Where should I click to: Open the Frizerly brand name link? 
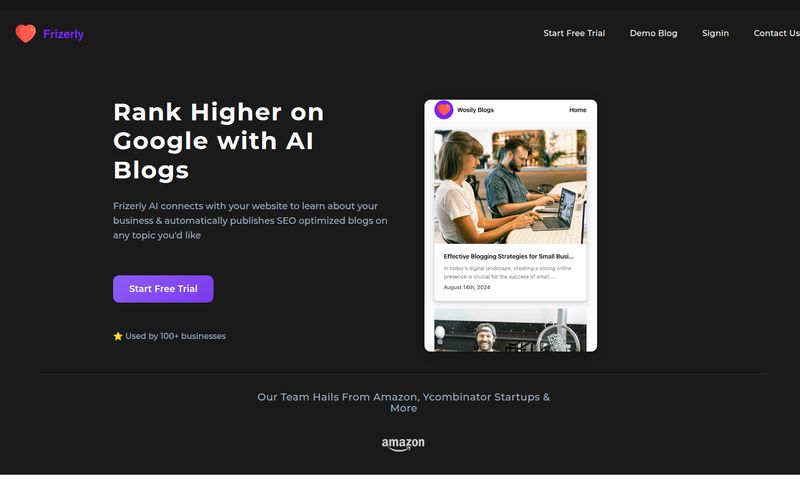(63, 34)
